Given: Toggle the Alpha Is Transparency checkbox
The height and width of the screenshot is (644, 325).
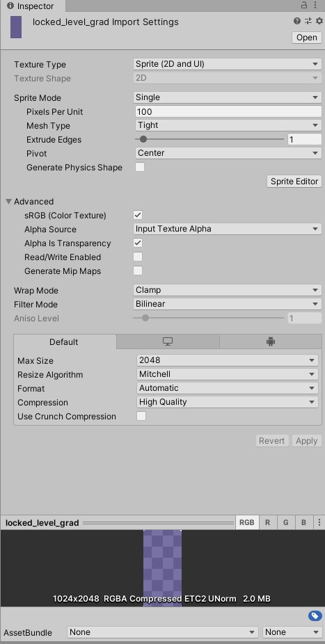Looking at the screenshot, I should pos(138,243).
